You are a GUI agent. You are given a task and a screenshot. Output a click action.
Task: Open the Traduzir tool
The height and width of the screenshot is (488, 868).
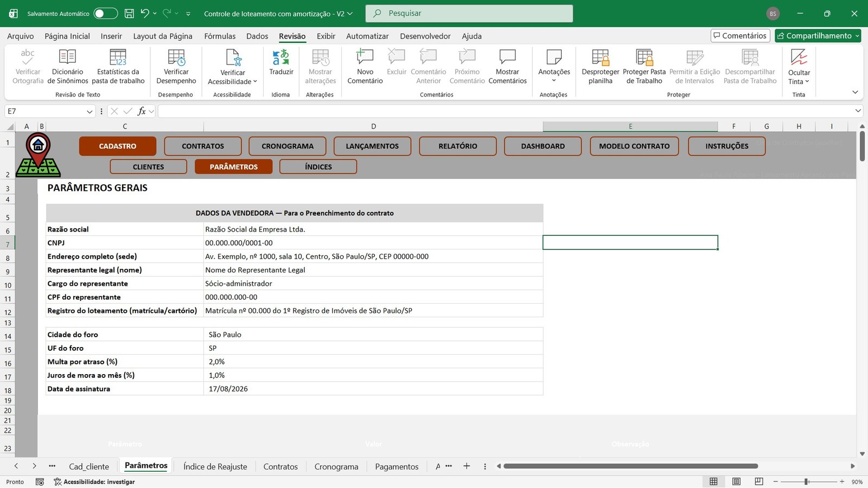tap(281, 62)
